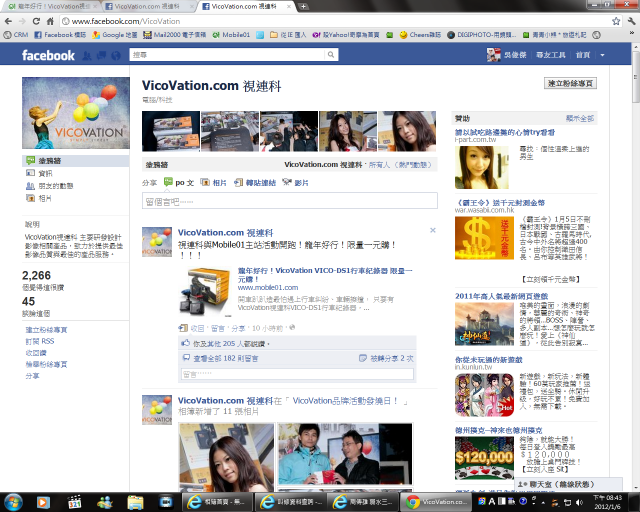The height and width of the screenshot is (512, 640).
Task: Open the wall item in left sidebar
Action: [76, 161]
